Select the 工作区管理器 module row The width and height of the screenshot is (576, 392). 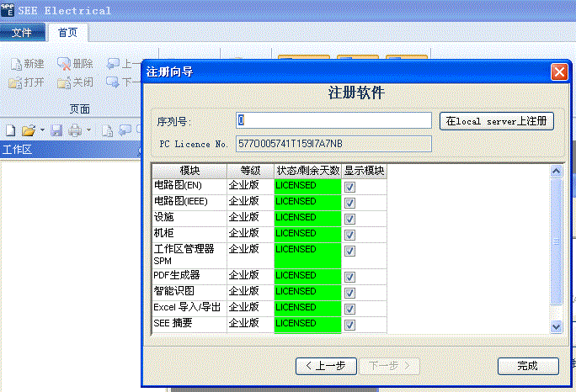(x=269, y=255)
